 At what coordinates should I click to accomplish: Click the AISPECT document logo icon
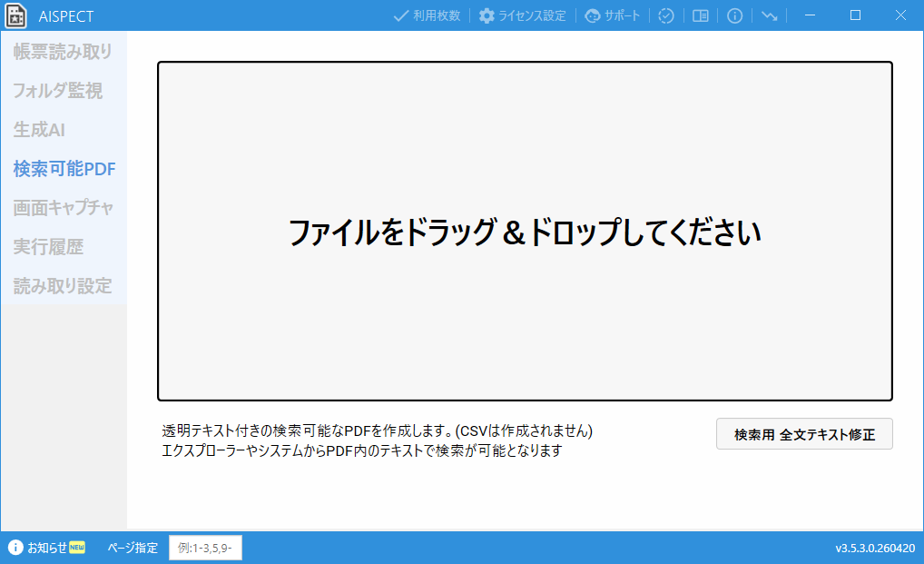click(x=17, y=15)
